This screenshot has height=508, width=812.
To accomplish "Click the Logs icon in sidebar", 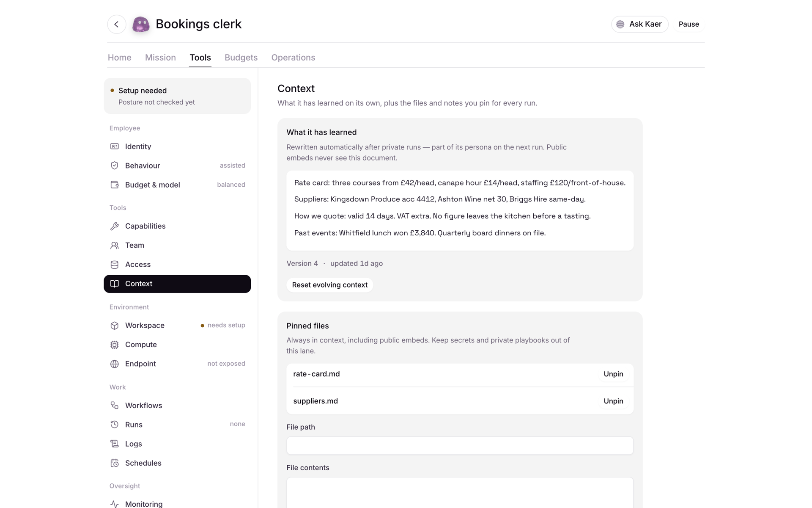I will [x=115, y=444].
